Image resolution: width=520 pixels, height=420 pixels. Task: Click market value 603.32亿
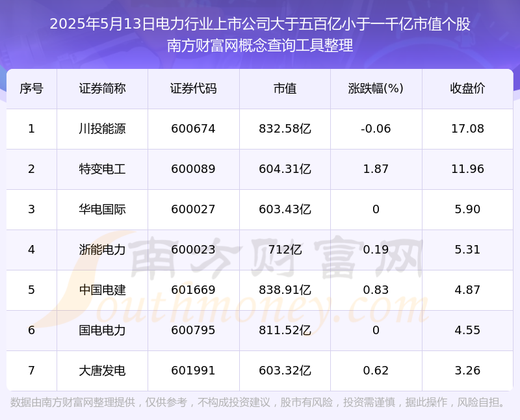coord(285,371)
